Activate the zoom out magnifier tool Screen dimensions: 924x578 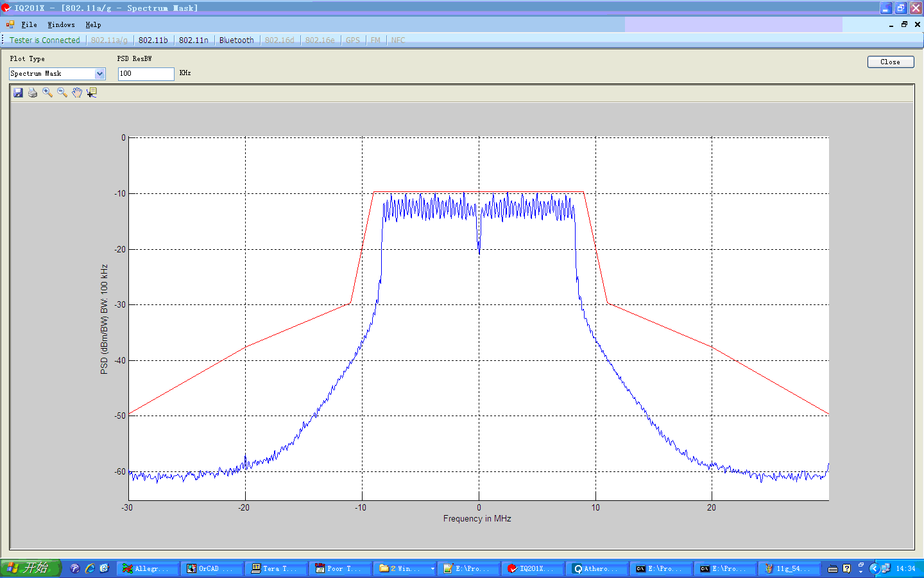tap(62, 92)
